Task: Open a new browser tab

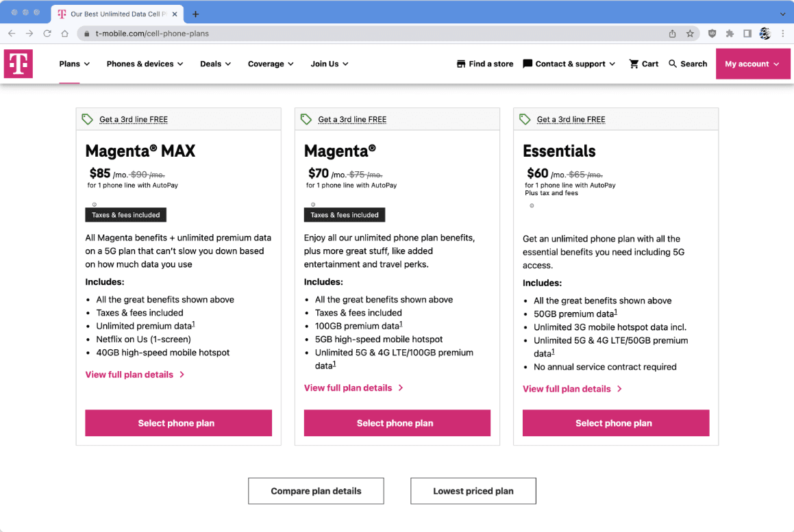Action: (x=195, y=14)
